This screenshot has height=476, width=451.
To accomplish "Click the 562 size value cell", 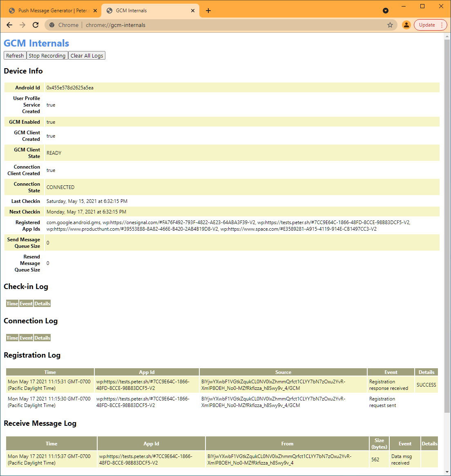I will click(379, 460).
